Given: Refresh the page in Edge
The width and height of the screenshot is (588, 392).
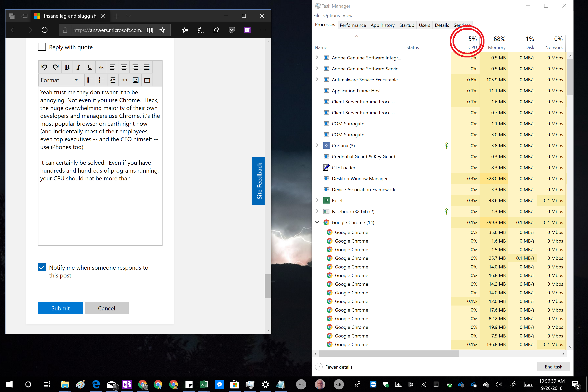Looking at the screenshot, I should (x=45, y=30).
